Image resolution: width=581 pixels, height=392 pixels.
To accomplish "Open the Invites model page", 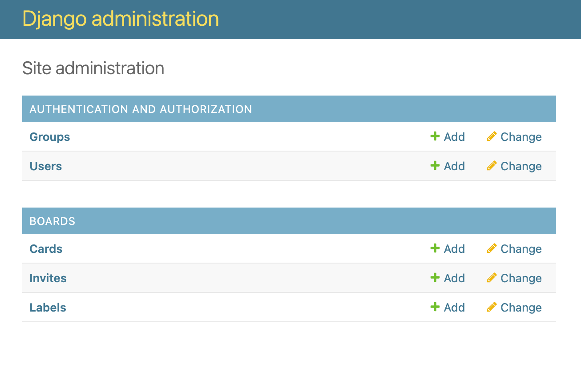I will [x=48, y=278].
